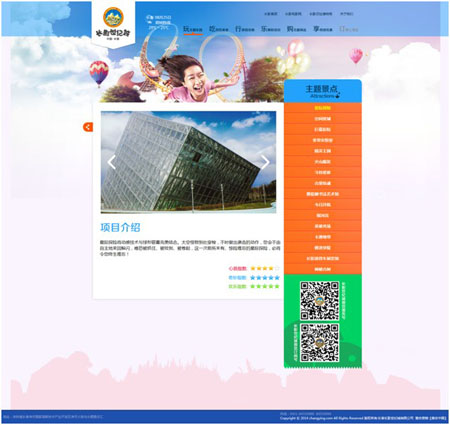Click the glass cube building slideshow image
Viewport: 450px width, 425px height.
(188, 162)
